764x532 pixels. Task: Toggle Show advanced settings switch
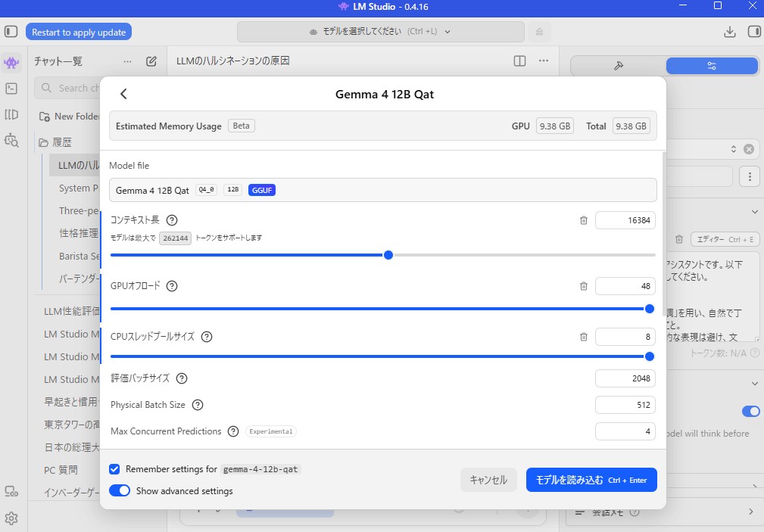(x=120, y=490)
